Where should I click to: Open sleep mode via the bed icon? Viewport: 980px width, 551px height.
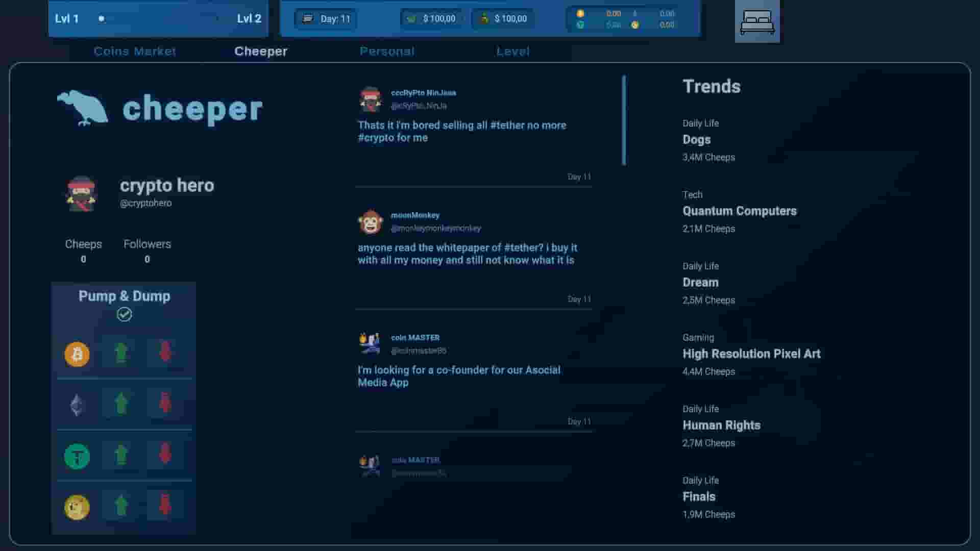tap(757, 21)
